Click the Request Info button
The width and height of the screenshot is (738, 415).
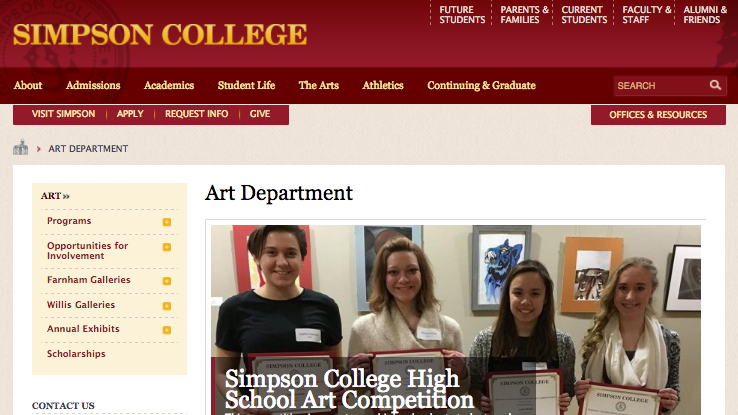(196, 114)
